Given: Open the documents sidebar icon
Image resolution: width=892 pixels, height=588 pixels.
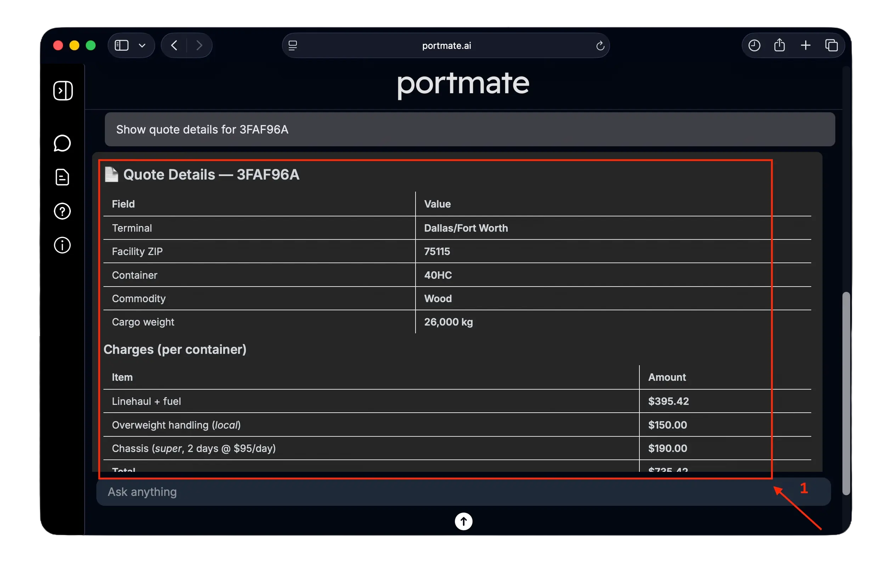Looking at the screenshot, I should [62, 177].
